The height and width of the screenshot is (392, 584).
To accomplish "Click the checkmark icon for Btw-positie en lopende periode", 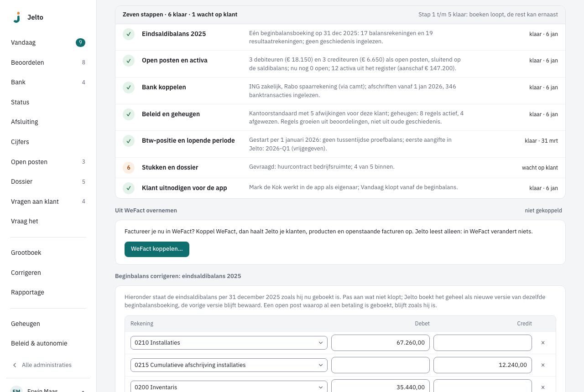I will (129, 141).
